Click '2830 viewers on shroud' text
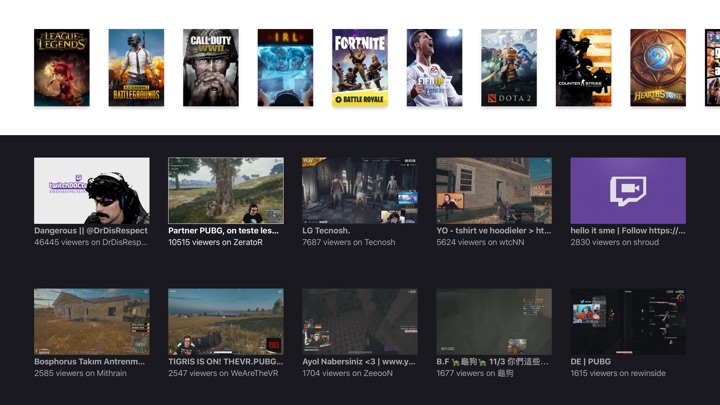Screen dimensions: 720x405 pyautogui.click(x=614, y=242)
